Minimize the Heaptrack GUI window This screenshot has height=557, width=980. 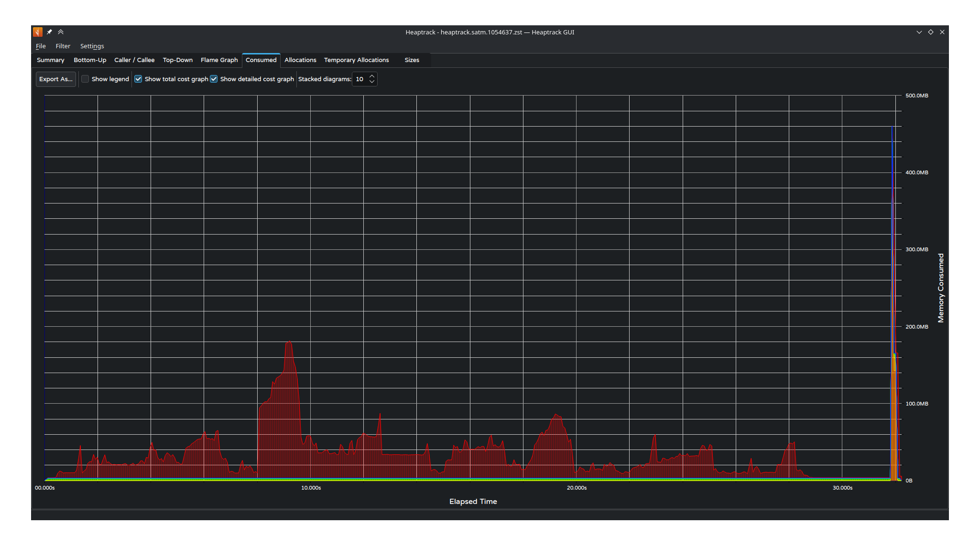click(919, 32)
